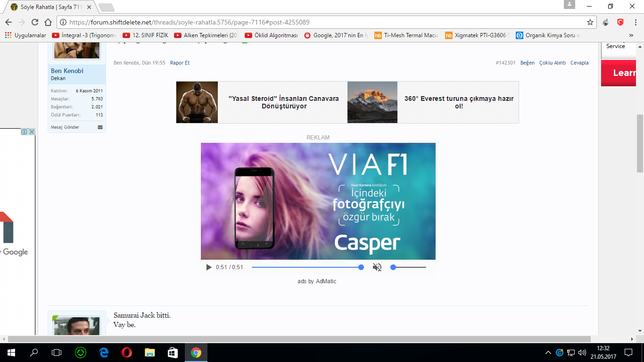Image resolution: width=644 pixels, height=362 pixels.
Task: Show more bookmarks with the chevron
Action: coord(631,35)
